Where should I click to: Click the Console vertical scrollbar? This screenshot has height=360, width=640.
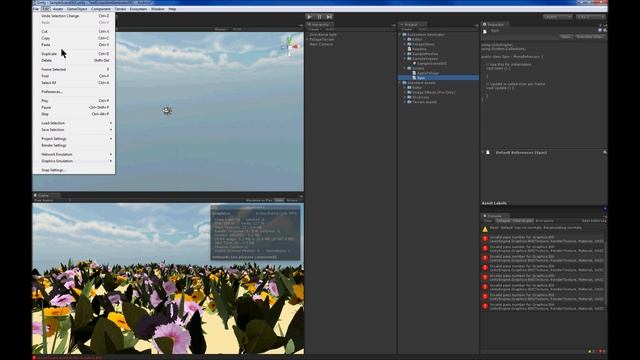[605, 273]
